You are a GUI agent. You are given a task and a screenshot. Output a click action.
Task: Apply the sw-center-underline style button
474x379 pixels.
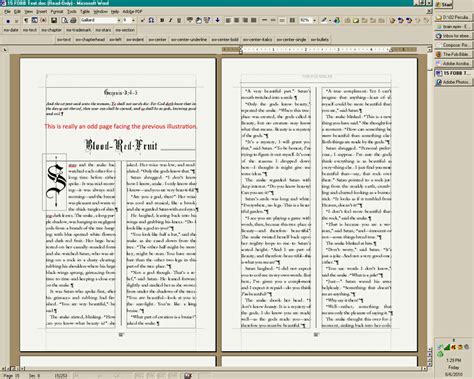click(189, 39)
